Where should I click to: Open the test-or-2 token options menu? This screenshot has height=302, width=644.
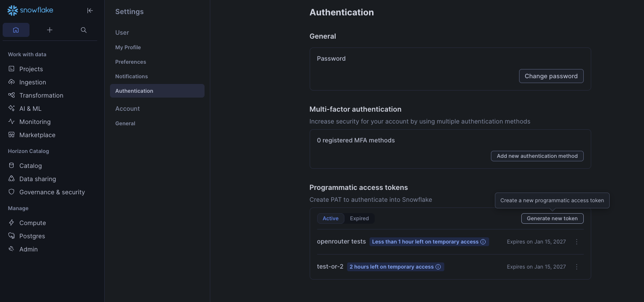coord(577,267)
